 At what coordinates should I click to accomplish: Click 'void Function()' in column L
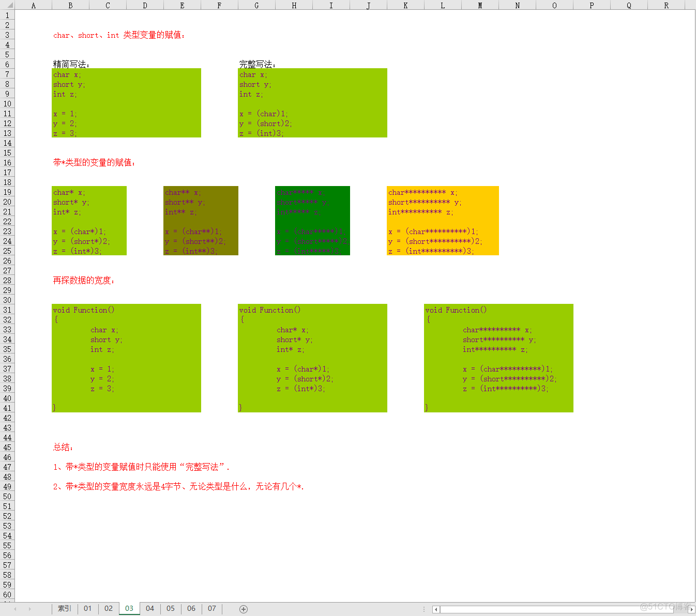pyautogui.click(x=456, y=310)
